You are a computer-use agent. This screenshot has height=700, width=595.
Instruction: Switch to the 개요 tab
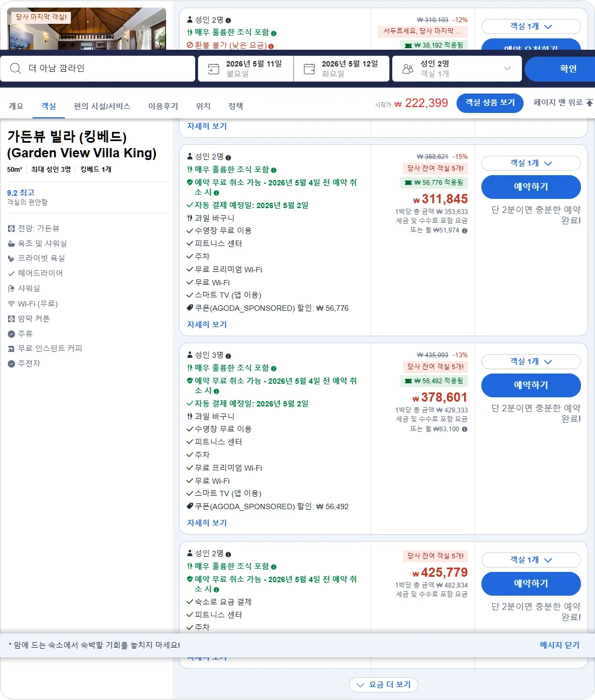click(16, 106)
